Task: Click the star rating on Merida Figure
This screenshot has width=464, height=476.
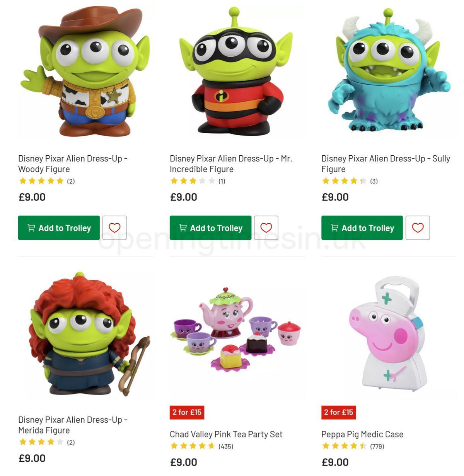Action: (39, 442)
